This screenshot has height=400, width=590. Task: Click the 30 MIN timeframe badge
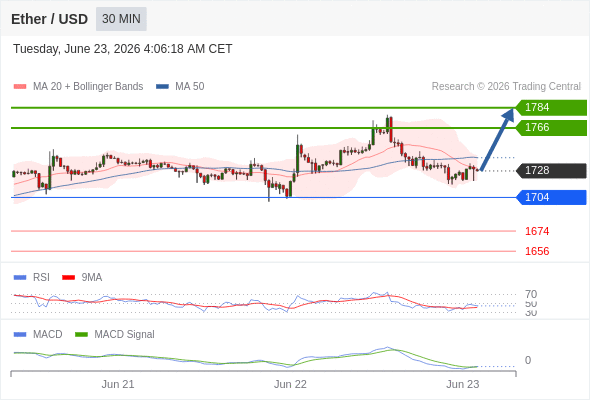(x=121, y=19)
